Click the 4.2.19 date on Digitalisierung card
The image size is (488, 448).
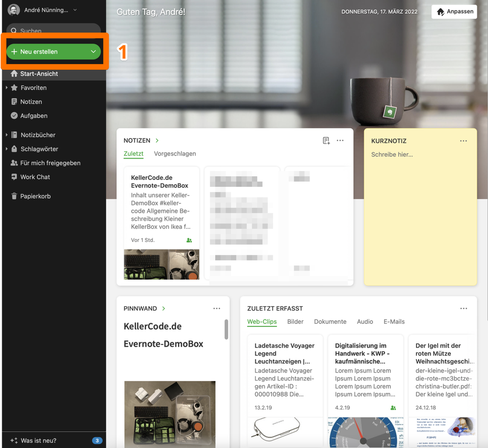point(342,408)
